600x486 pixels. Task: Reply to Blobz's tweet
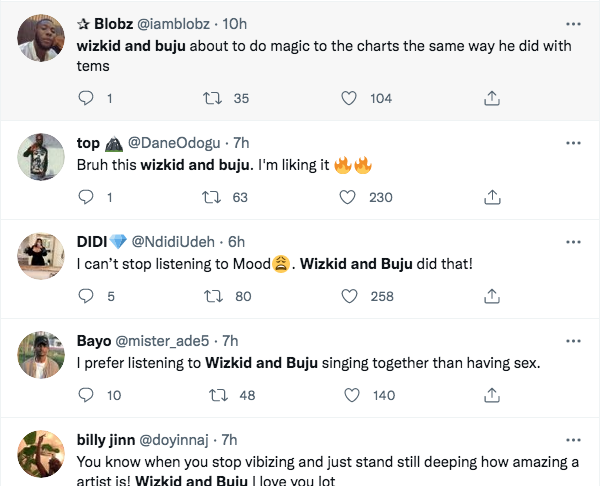(86, 98)
